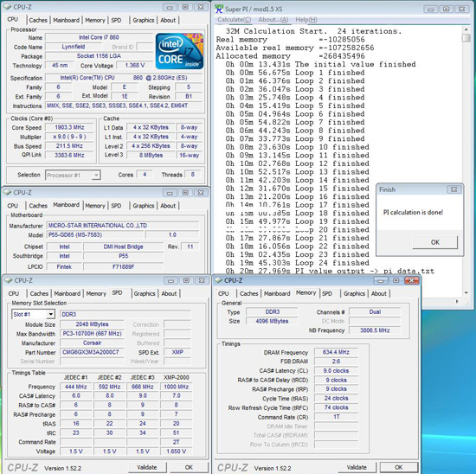Open the Help menu in Super PI
Image resolution: width=476 pixels, height=474 pixels.
(x=306, y=20)
